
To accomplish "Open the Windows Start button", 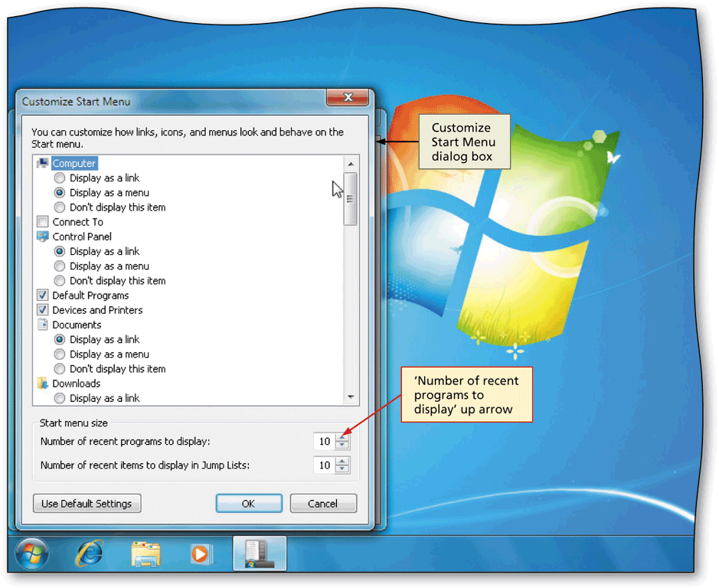I will point(31,554).
